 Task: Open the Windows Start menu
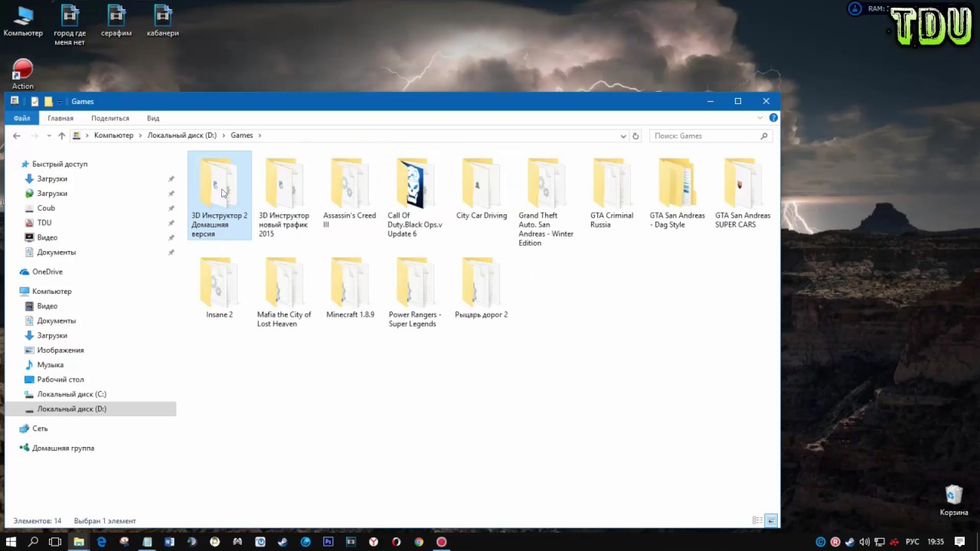click(11, 542)
